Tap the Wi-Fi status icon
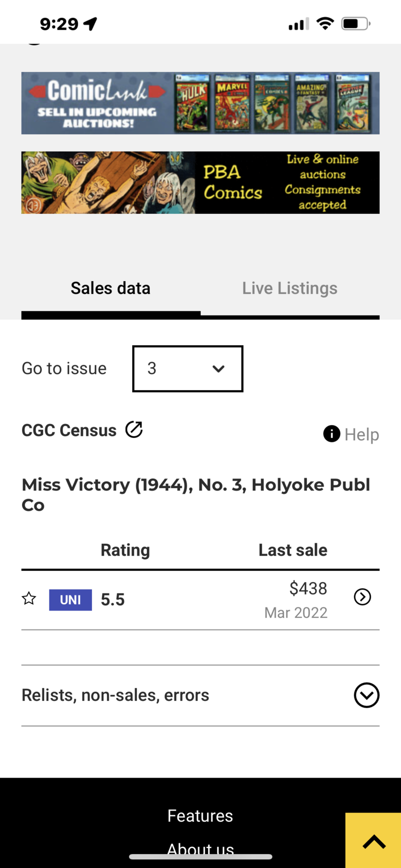This screenshot has width=401, height=868. pyautogui.click(x=325, y=23)
